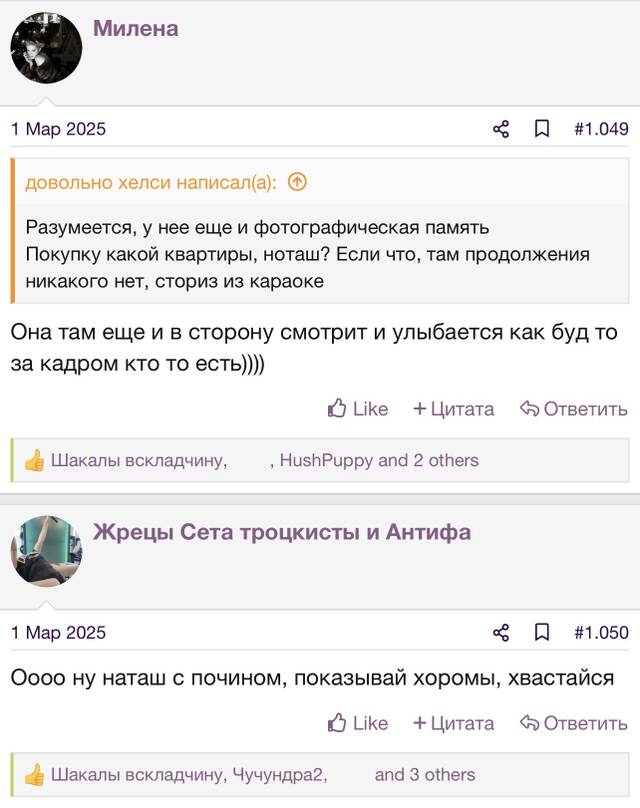This screenshot has width=640, height=808.
Task: Bookmark post #1.050
Action: [542, 632]
